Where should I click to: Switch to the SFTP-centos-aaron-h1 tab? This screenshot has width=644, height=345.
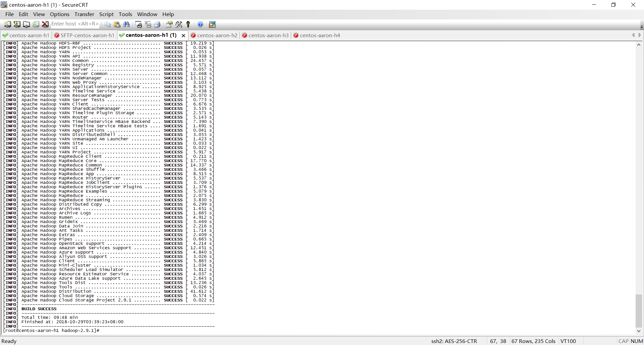[85, 35]
